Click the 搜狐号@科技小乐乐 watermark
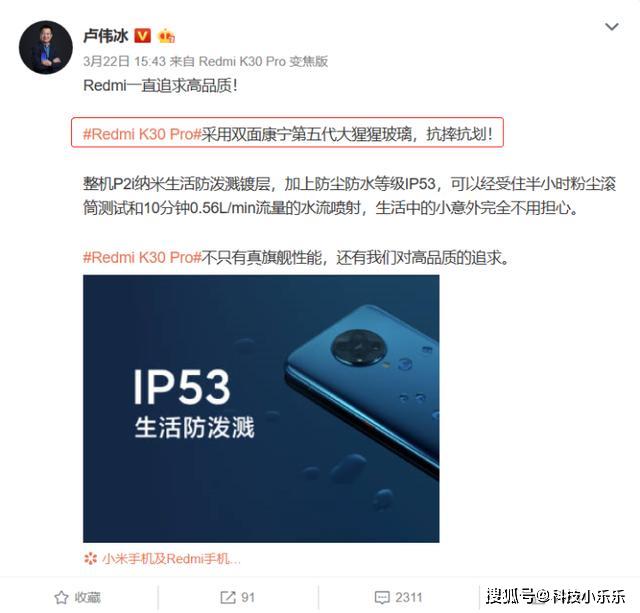640x613 pixels. tap(556, 596)
